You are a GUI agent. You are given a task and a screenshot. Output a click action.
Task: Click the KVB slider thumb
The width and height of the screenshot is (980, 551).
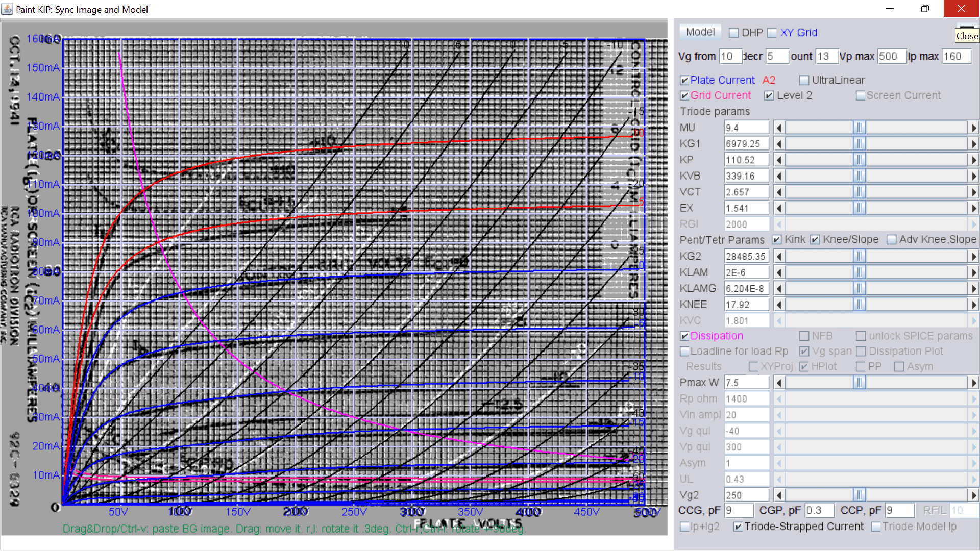point(860,176)
